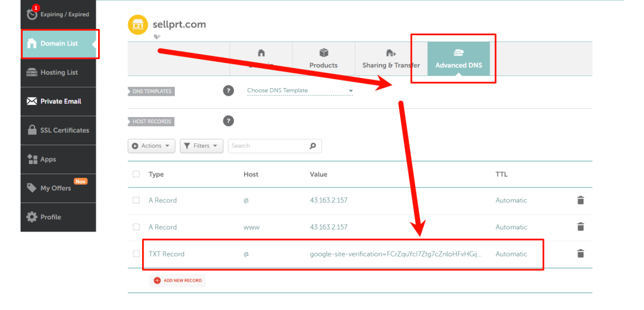Click the search magnifier icon
644x310 pixels.
(313, 146)
